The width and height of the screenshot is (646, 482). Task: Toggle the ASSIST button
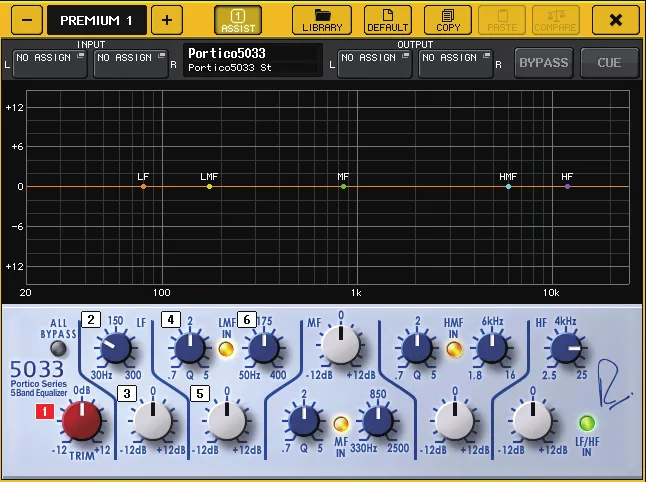[238, 20]
